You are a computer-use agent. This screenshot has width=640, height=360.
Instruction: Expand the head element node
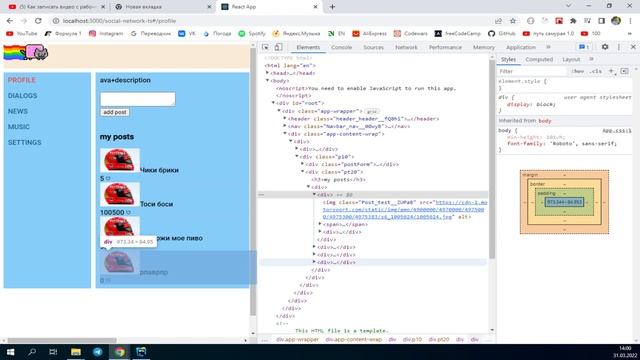267,73
